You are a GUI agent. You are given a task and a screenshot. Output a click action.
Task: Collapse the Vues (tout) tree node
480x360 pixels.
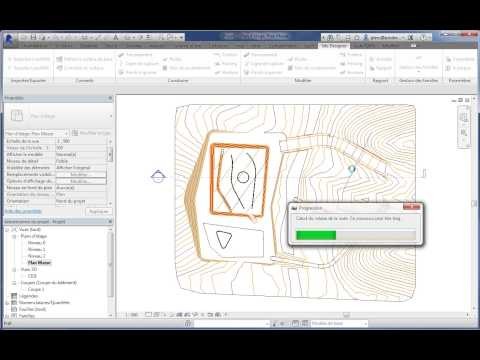point(7,230)
